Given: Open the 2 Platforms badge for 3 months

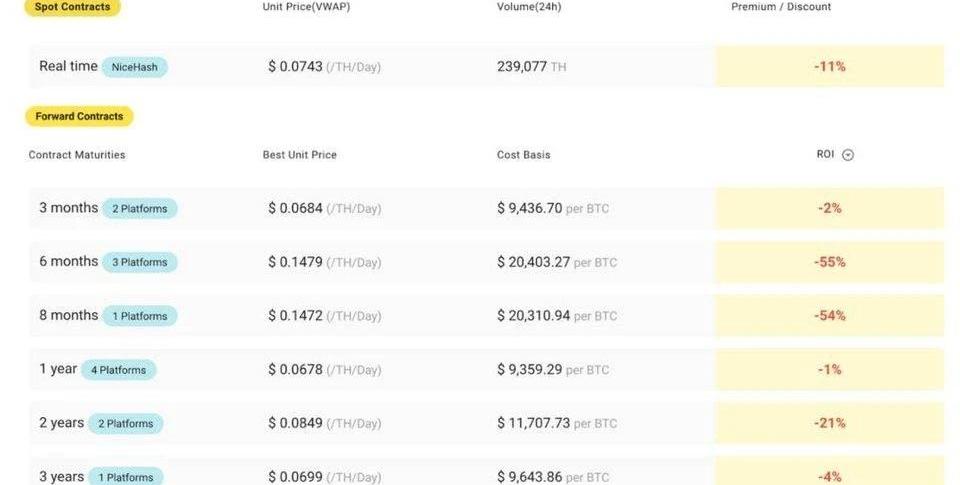Looking at the screenshot, I should (x=140, y=209).
